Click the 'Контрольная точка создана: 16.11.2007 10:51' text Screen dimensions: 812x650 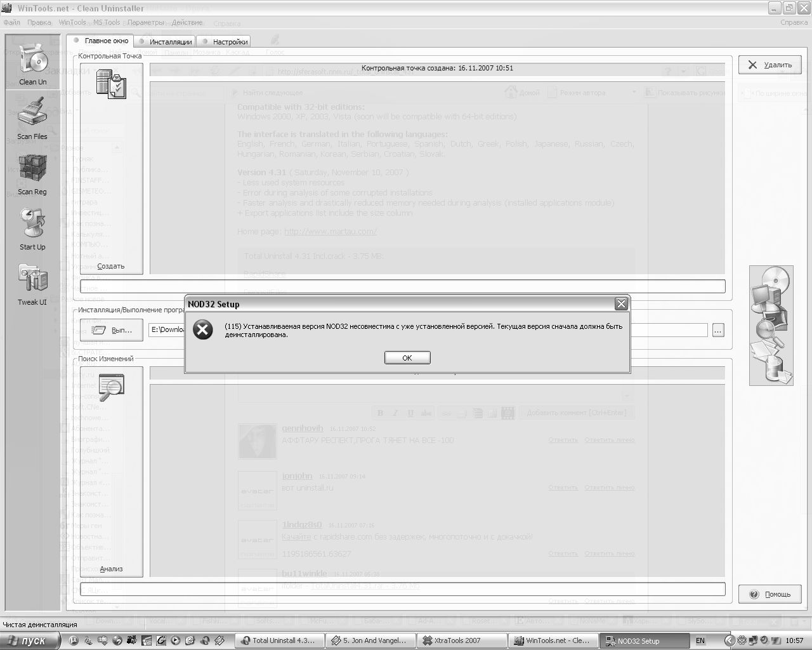click(x=437, y=68)
